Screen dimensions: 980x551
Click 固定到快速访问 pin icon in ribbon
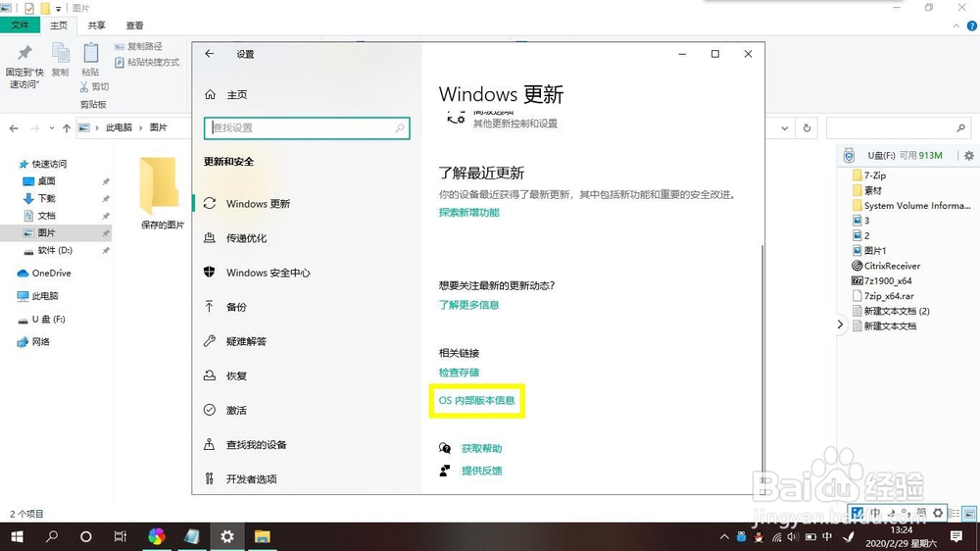tap(24, 53)
